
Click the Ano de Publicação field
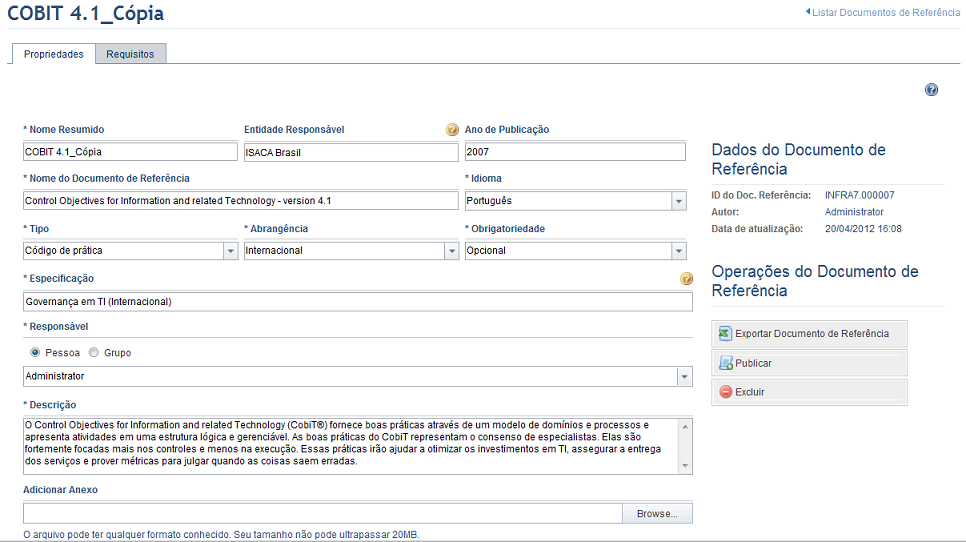pos(575,152)
